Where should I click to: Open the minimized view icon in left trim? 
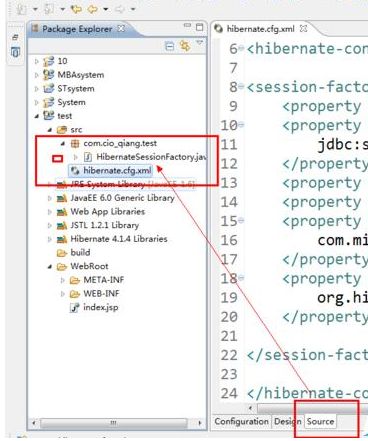click(x=16, y=52)
